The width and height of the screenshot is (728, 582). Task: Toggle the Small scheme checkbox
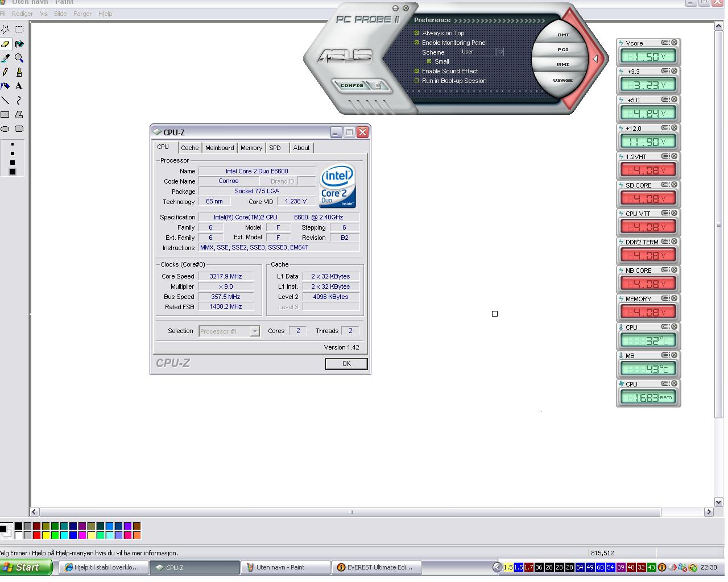429,61
